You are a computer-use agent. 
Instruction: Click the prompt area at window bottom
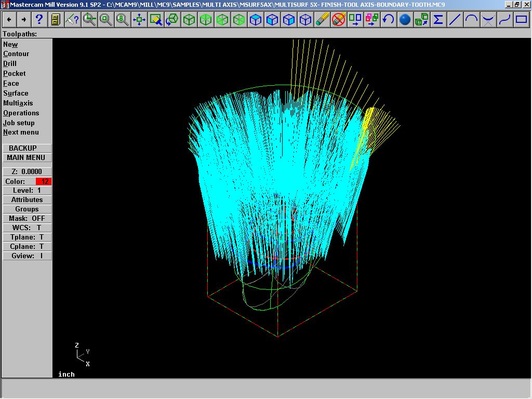pyautogui.click(x=266, y=388)
